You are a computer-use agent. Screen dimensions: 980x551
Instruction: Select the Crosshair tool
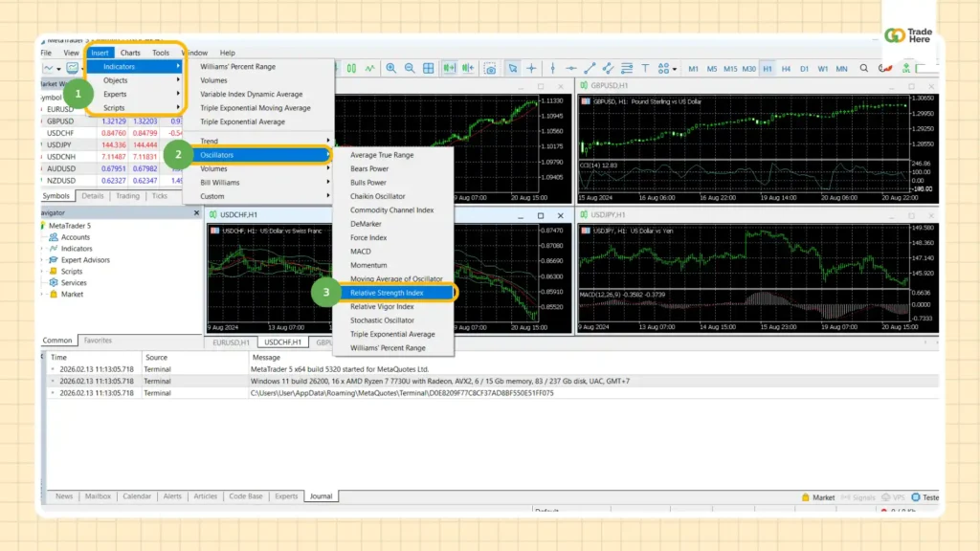tap(530, 68)
